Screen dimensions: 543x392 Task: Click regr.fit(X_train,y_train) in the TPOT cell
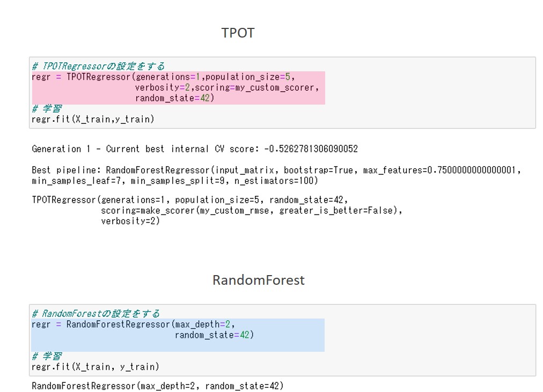point(93,119)
